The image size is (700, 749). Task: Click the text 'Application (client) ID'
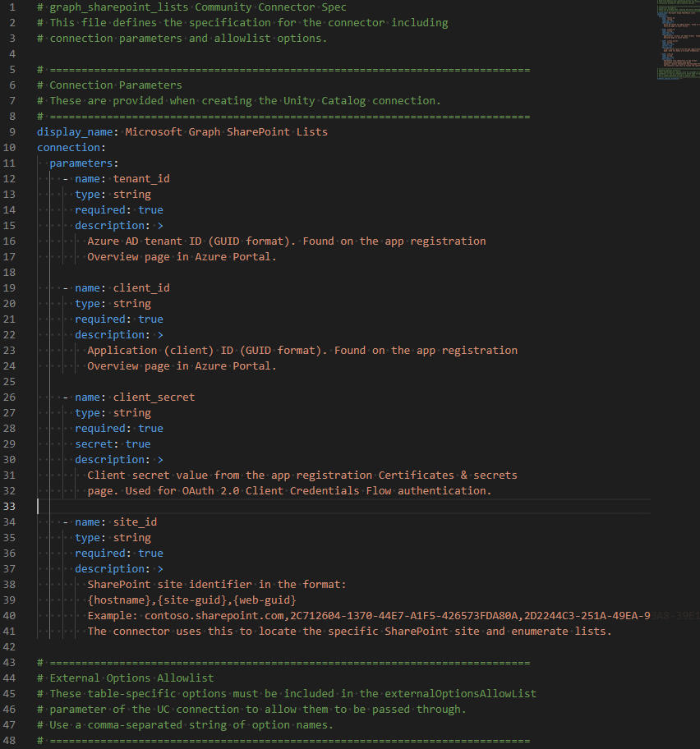point(160,350)
